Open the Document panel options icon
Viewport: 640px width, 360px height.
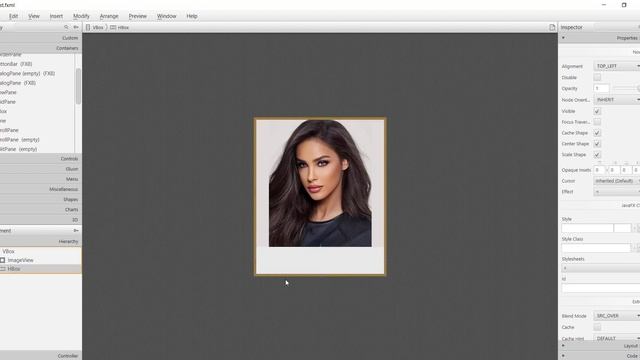(76, 231)
